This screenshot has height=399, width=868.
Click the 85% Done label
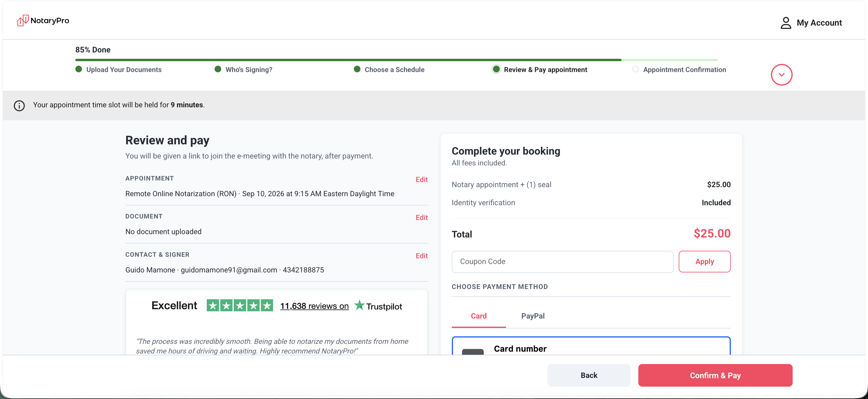93,50
